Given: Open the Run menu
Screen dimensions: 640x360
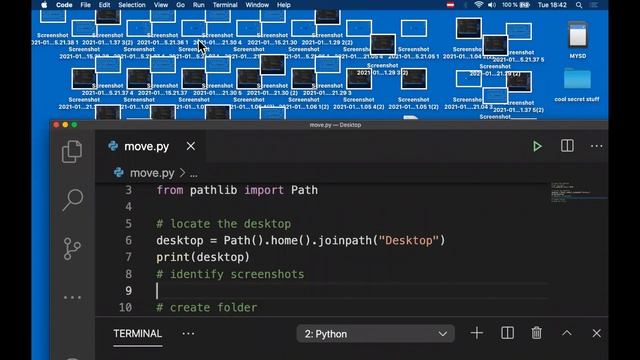Looking at the screenshot, I should pos(198,5).
